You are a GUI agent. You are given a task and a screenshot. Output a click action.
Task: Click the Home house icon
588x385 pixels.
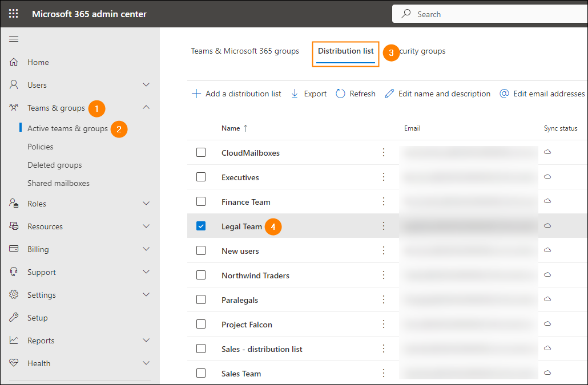(x=14, y=62)
